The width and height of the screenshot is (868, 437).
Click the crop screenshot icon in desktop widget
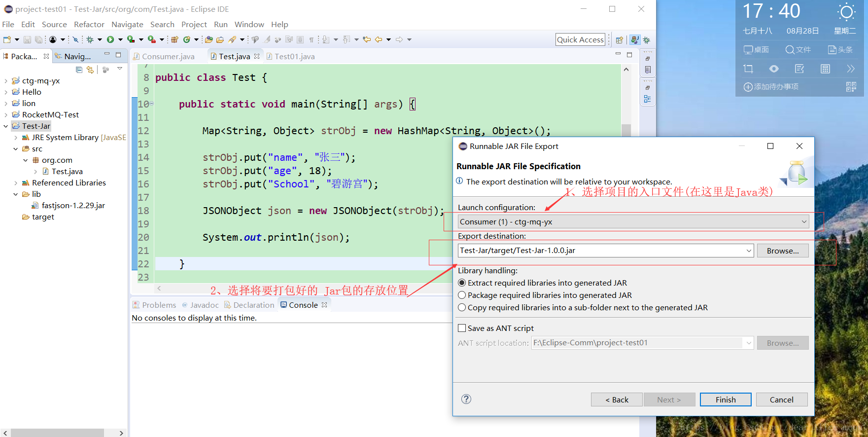(748, 69)
